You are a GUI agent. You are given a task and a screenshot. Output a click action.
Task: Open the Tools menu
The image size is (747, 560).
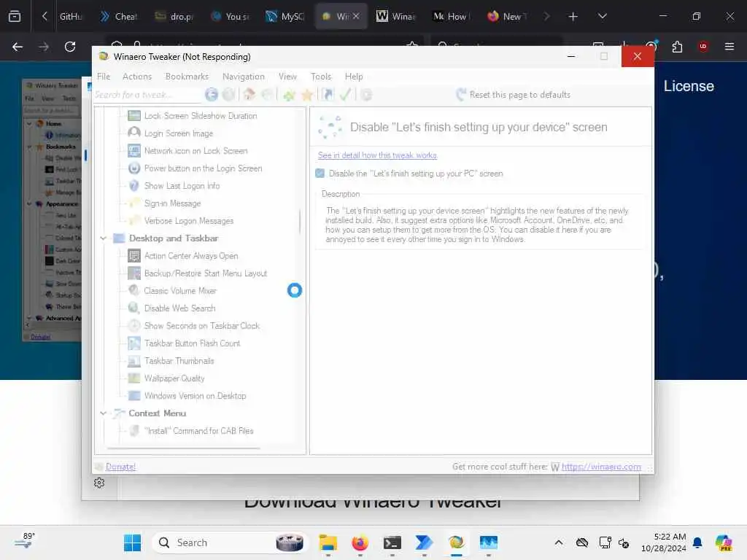pyautogui.click(x=321, y=76)
